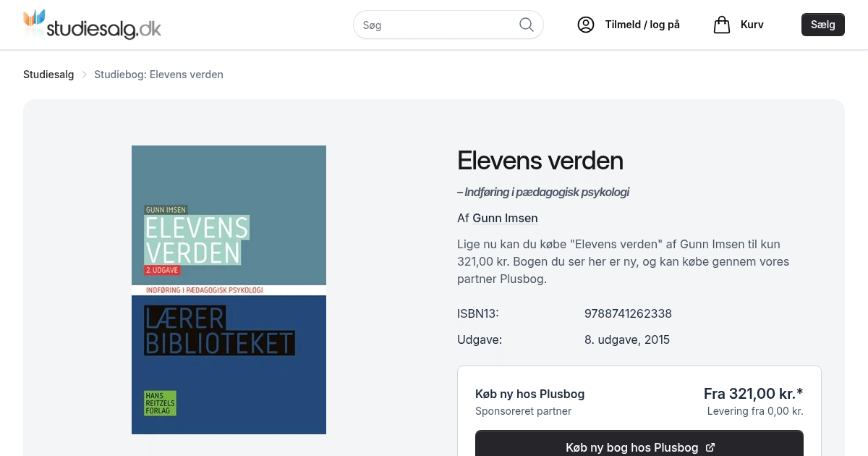The width and height of the screenshot is (868, 456).
Task: Click Køb ny hos Plusbog title
Action: (529, 394)
